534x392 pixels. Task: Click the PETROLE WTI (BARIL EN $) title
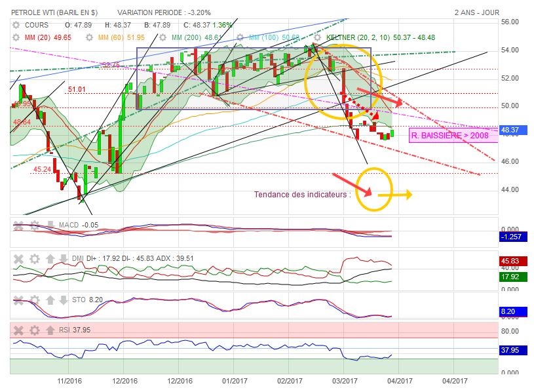54,12
